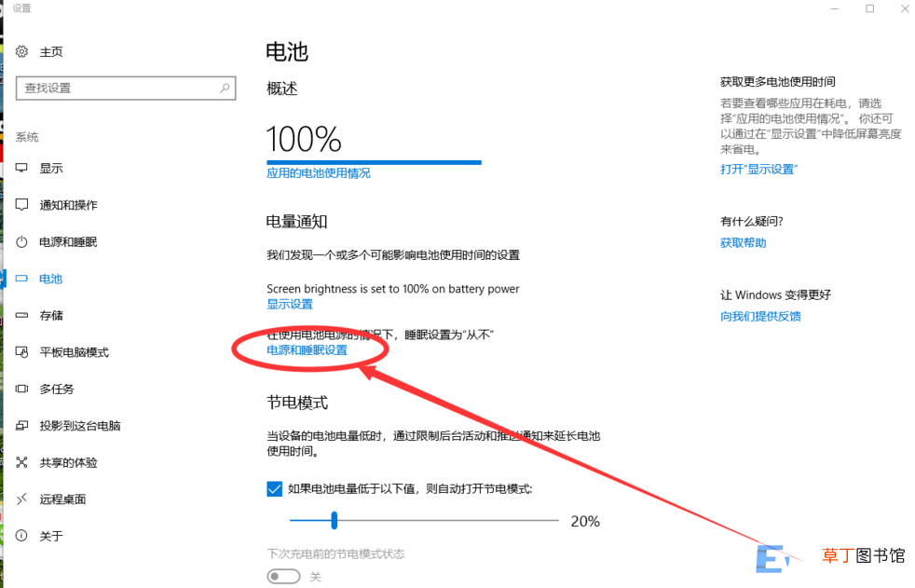
Task: Open the 关于 page
Action: click(x=50, y=536)
